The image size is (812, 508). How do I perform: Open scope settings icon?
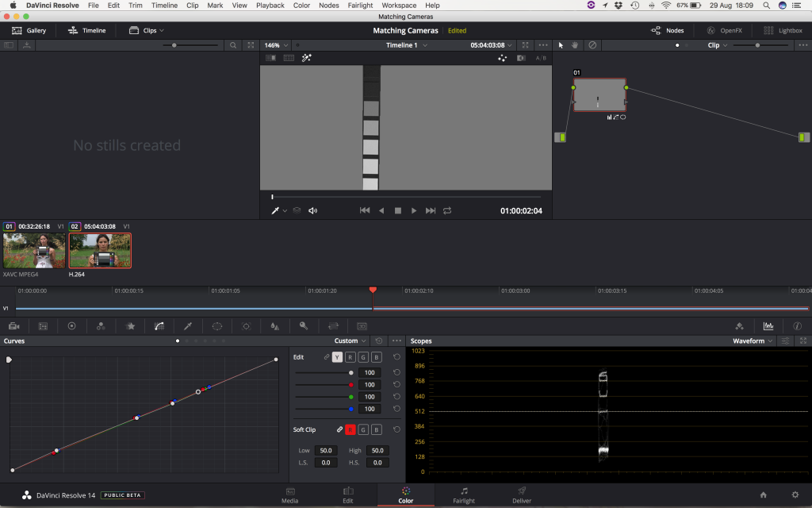pos(786,341)
